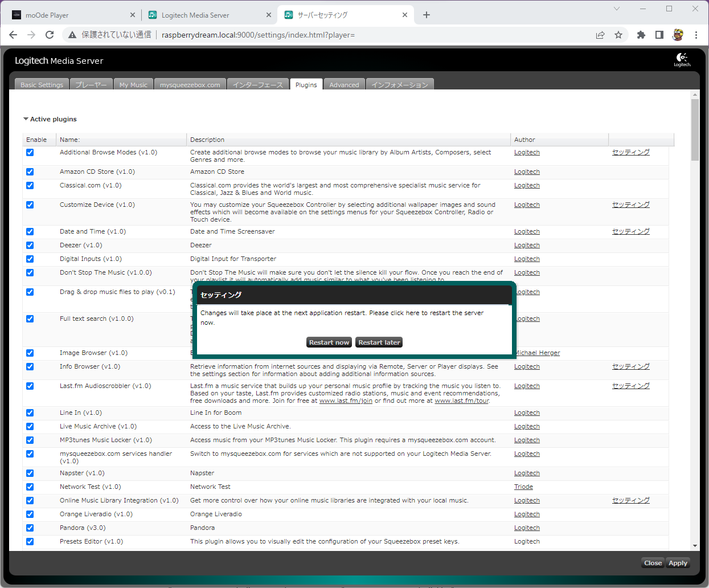
Task: Open セッティング for Date and Time
Action: tap(631, 231)
